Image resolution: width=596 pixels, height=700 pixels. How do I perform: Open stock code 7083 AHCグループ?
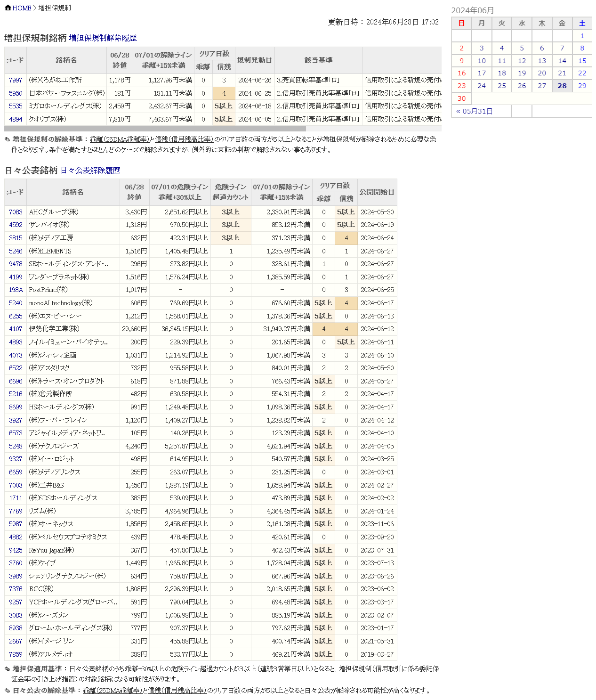point(16,212)
